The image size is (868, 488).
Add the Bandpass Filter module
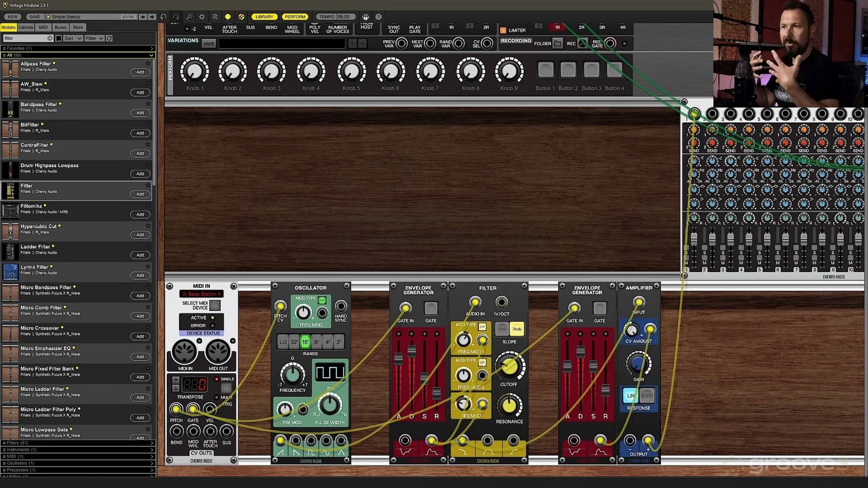coord(140,113)
